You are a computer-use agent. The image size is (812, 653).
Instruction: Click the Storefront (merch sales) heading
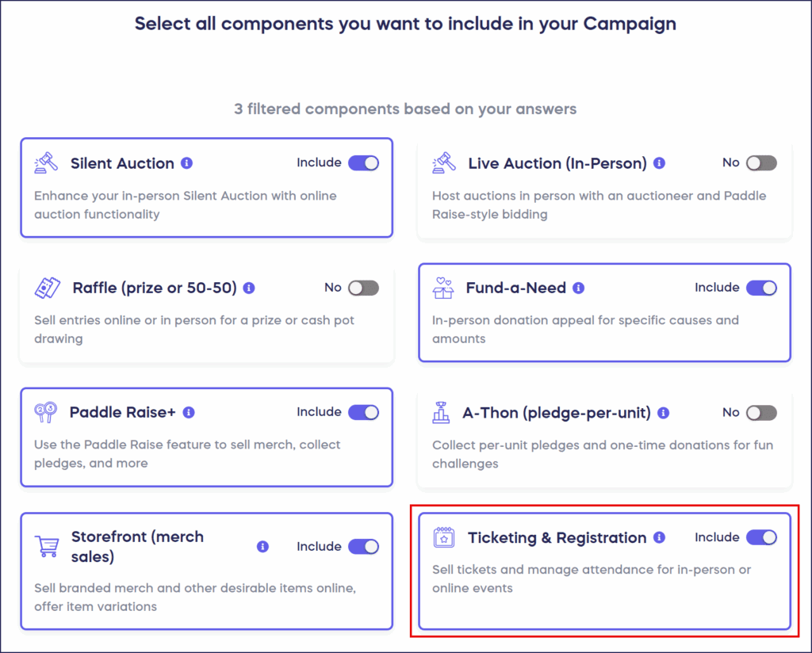[137, 546]
